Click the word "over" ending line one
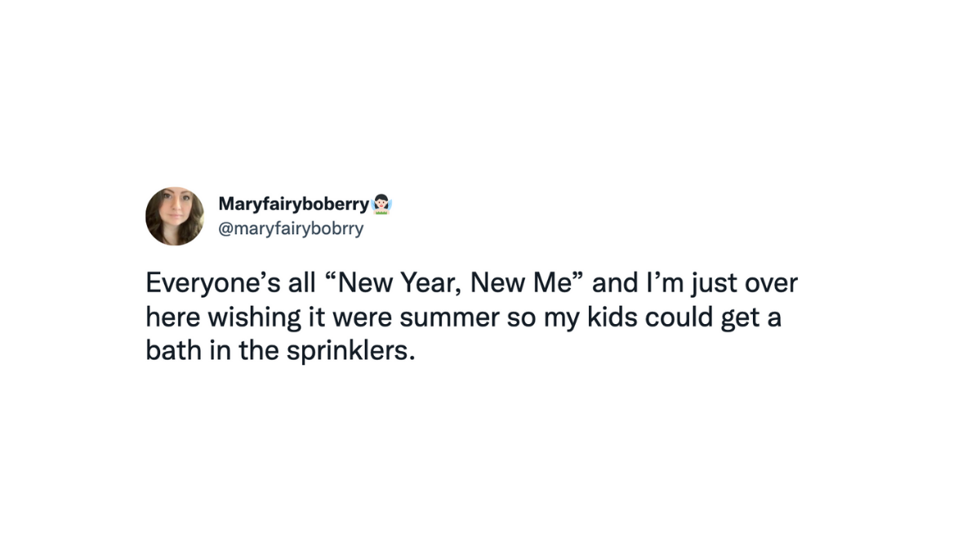Screen dimensions: 980x551 click(x=771, y=284)
